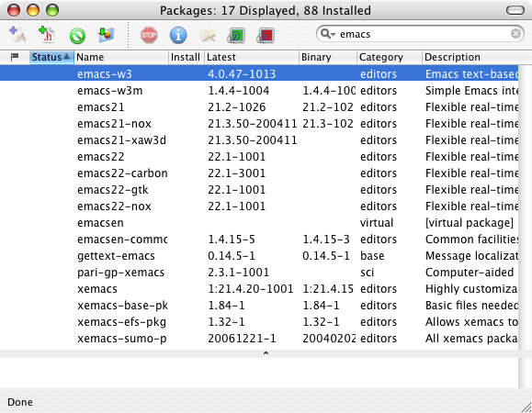Click latest version 2.3.1-1001
This screenshot has height=413, width=532.
pos(239,273)
